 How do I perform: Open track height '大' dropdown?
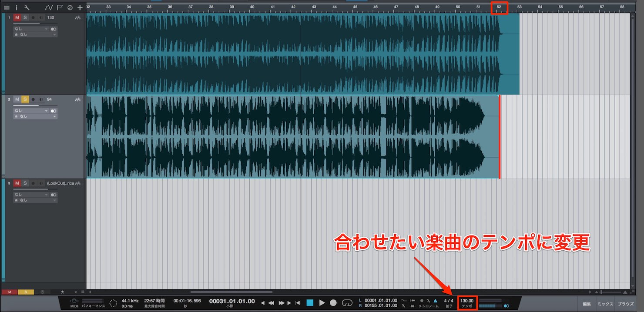click(64, 292)
